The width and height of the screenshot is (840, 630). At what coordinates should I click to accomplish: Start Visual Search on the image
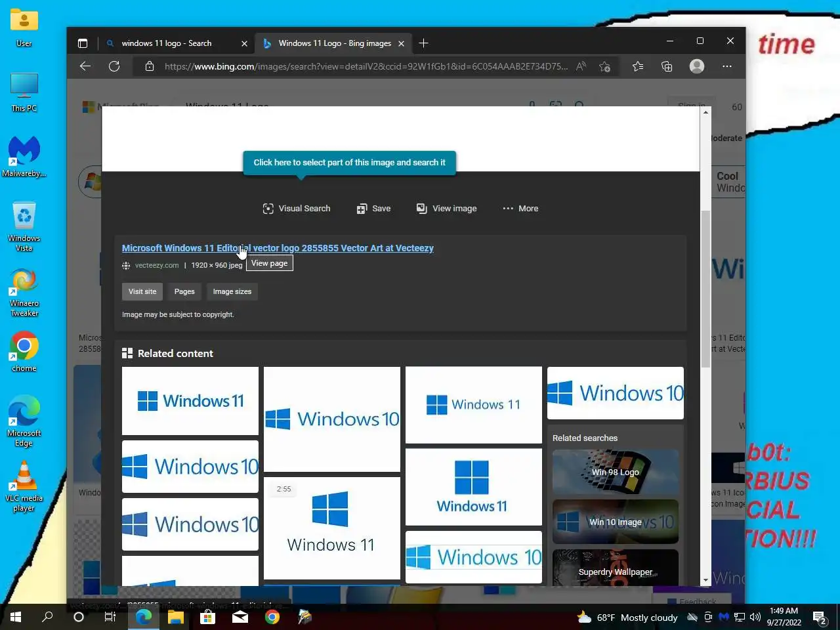pos(297,209)
